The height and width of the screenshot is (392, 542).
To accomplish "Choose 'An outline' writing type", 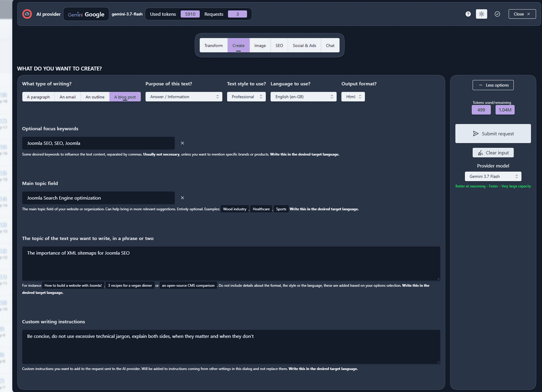I will pyautogui.click(x=95, y=97).
